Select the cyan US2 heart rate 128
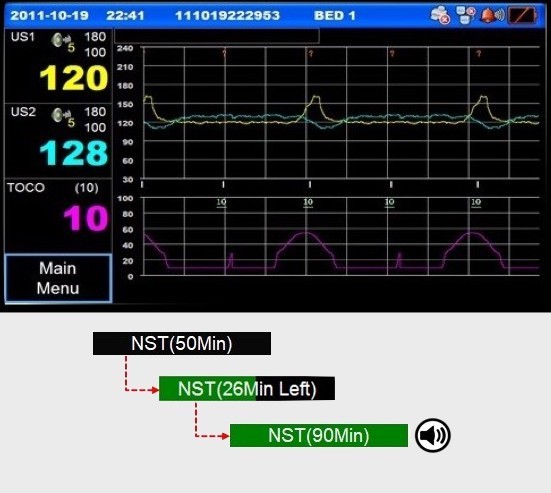 74,153
